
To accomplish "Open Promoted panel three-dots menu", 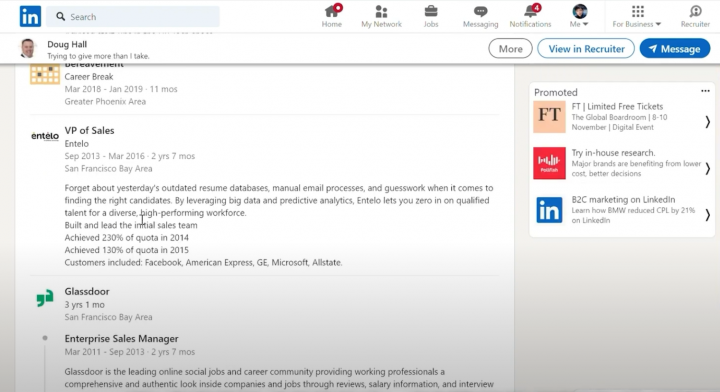I will pyautogui.click(x=705, y=91).
